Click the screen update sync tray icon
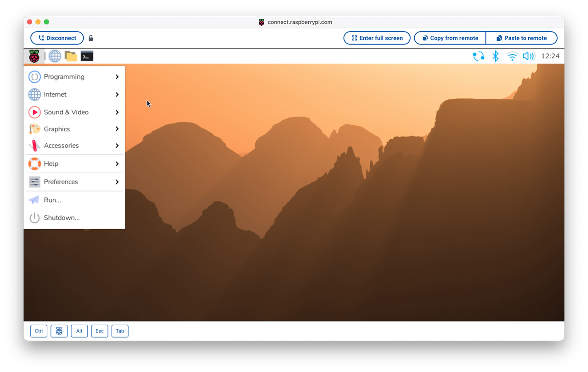 479,56
